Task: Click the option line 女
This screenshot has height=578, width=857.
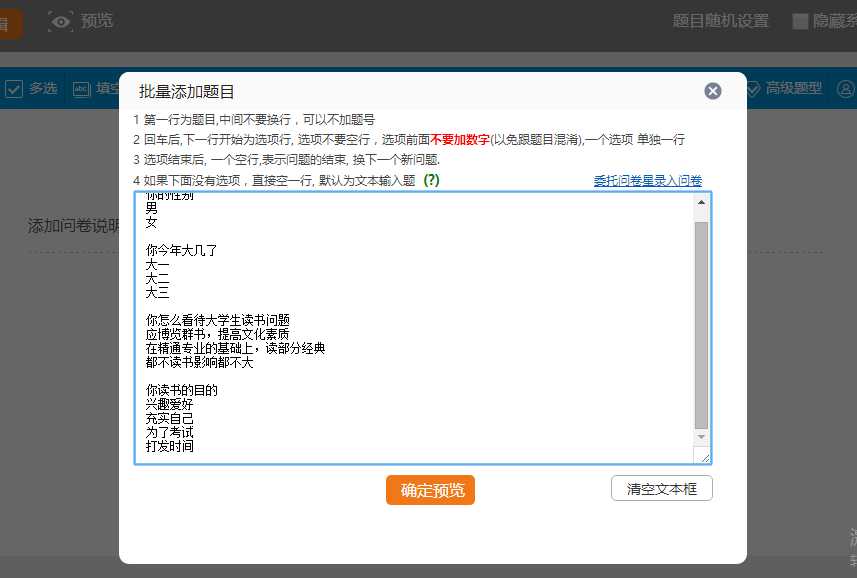Action: pyautogui.click(x=151, y=222)
